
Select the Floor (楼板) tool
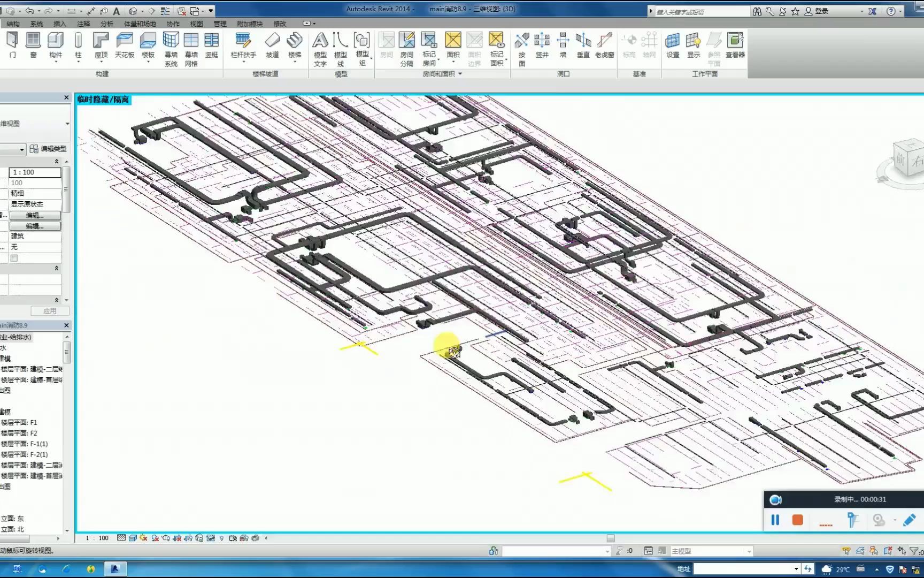148,46
